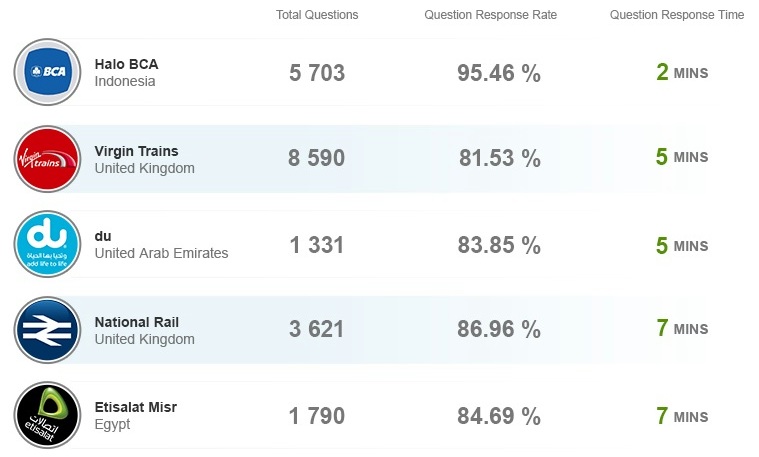Image resolution: width=759 pixels, height=457 pixels.
Task: Sort by Question Response Rate header
Action: tap(490, 15)
